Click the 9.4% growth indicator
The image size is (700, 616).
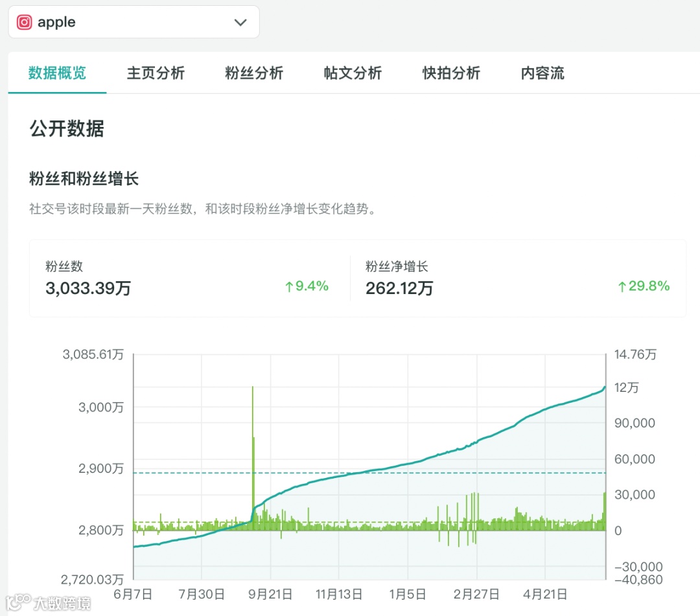pos(307,286)
